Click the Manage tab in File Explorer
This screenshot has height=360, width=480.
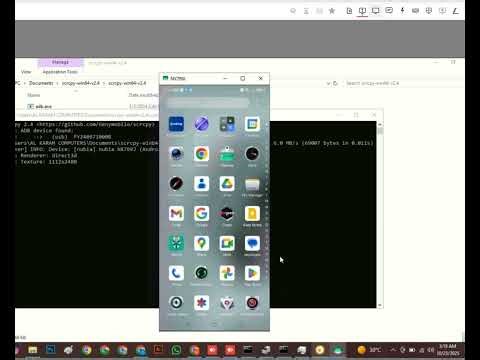pos(60,62)
